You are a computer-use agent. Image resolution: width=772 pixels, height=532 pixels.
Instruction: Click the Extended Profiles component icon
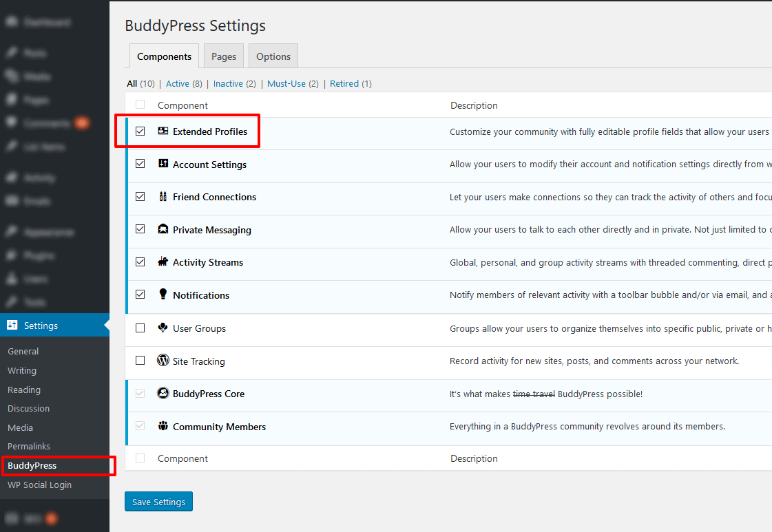(163, 131)
